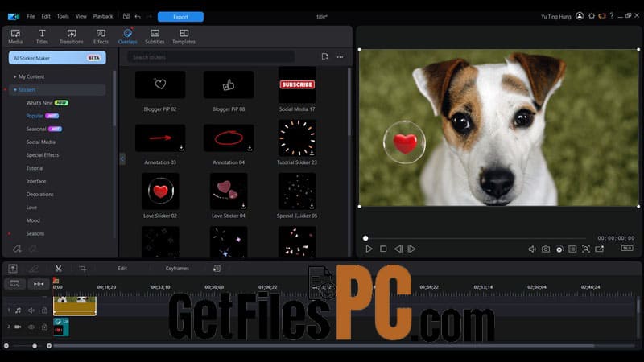Open the View menu
Screen dimensions: 644x362
(x=81, y=16)
